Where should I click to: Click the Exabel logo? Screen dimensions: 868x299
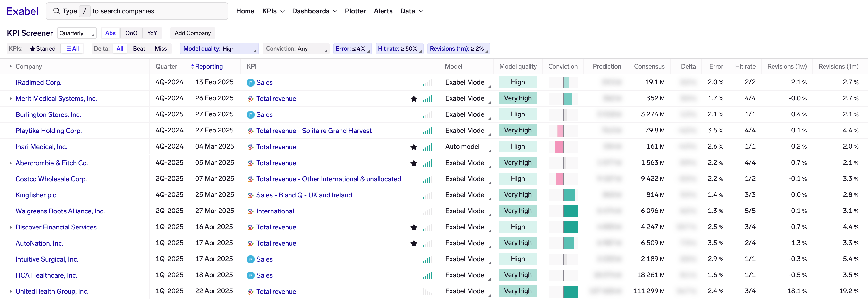click(22, 11)
